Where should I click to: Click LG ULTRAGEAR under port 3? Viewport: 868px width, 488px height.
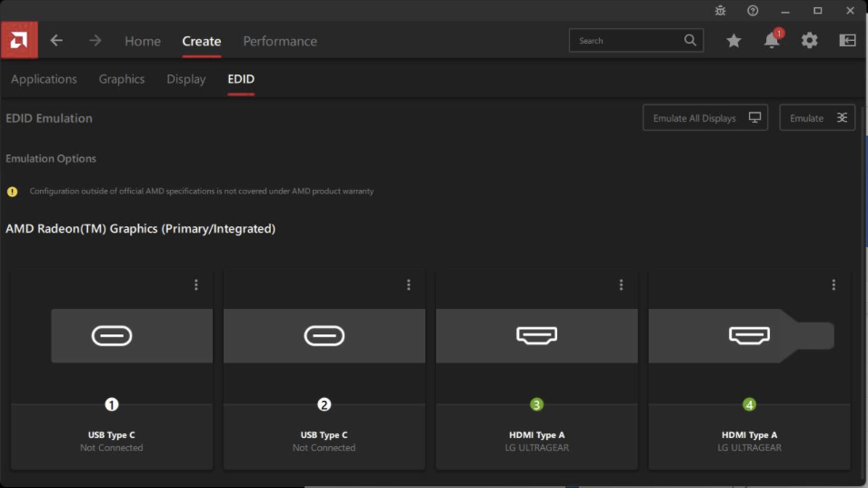point(536,448)
